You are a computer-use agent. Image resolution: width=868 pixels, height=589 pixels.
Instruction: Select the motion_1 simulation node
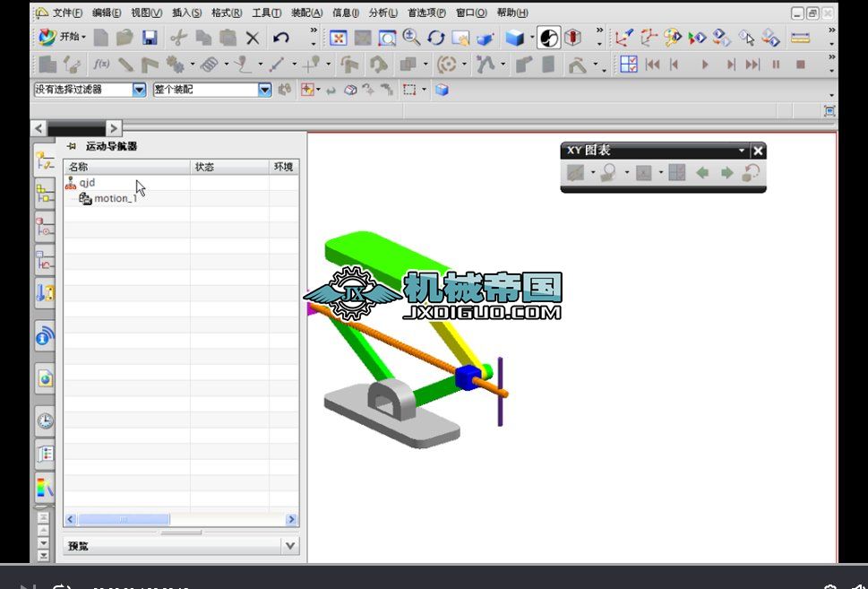(116, 198)
